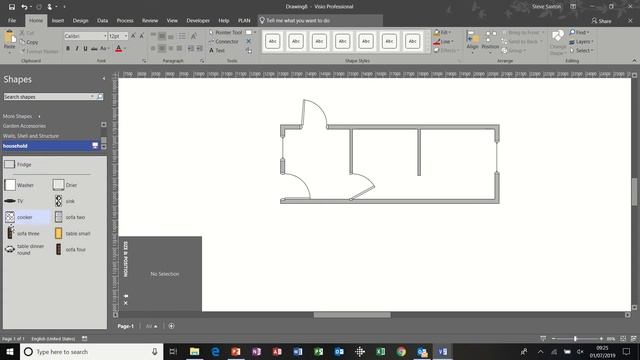Toggle Strikethrough formatting
The height and width of the screenshot is (360, 640).
[94, 49]
